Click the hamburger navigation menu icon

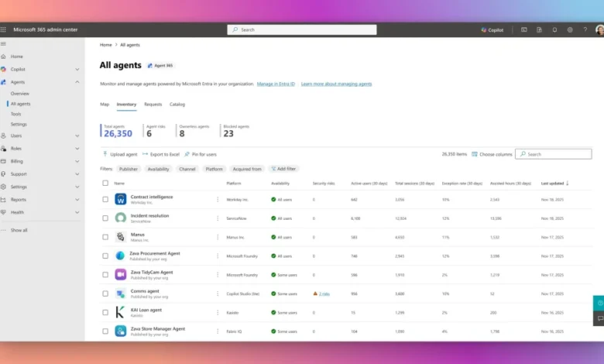click(4, 44)
